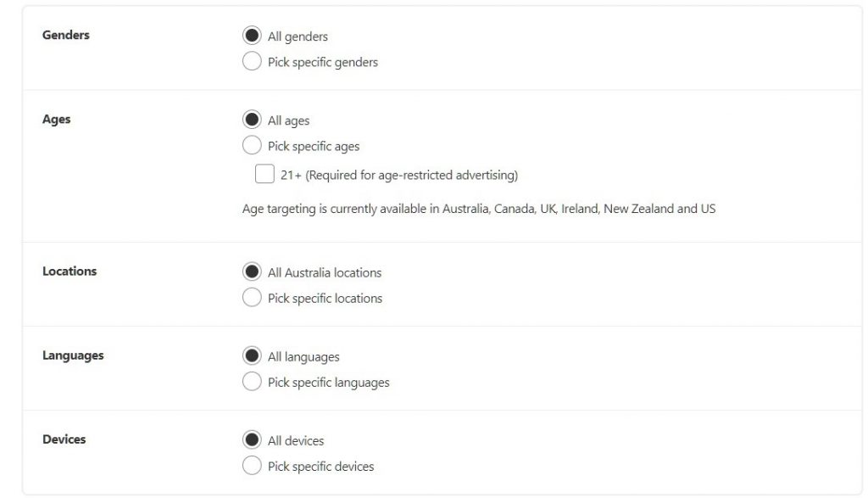Click the age targeting availability note
868x498 pixels.
pyautogui.click(x=479, y=208)
